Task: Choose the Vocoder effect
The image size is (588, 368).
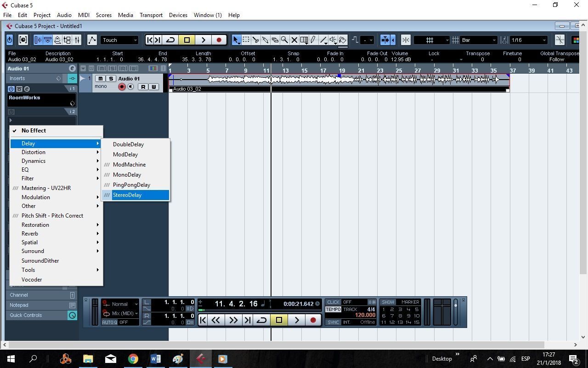Action: click(x=56, y=280)
